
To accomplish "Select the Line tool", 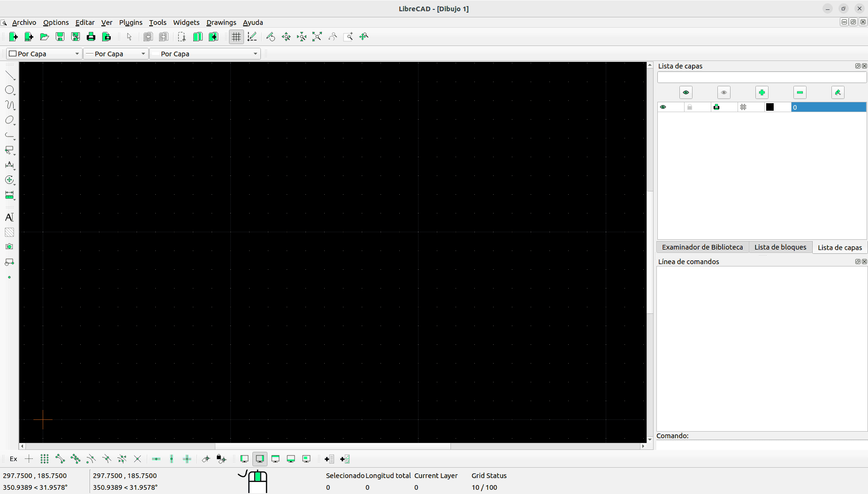I will pyautogui.click(x=9, y=74).
